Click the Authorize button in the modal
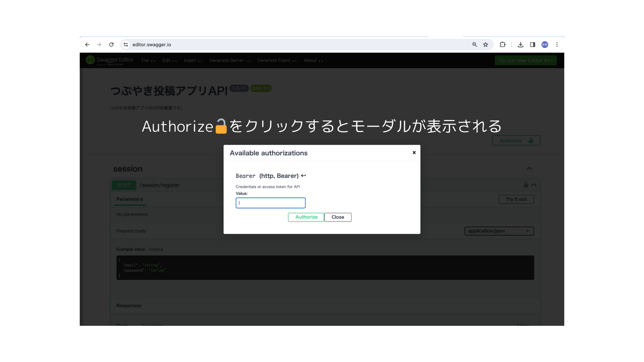Screen dimensions: 644x362 tap(306, 217)
